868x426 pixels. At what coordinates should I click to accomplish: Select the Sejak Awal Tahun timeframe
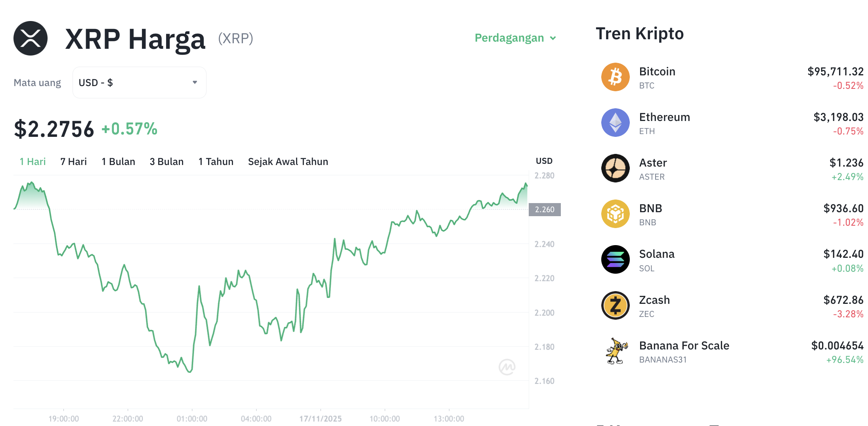coord(288,161)
